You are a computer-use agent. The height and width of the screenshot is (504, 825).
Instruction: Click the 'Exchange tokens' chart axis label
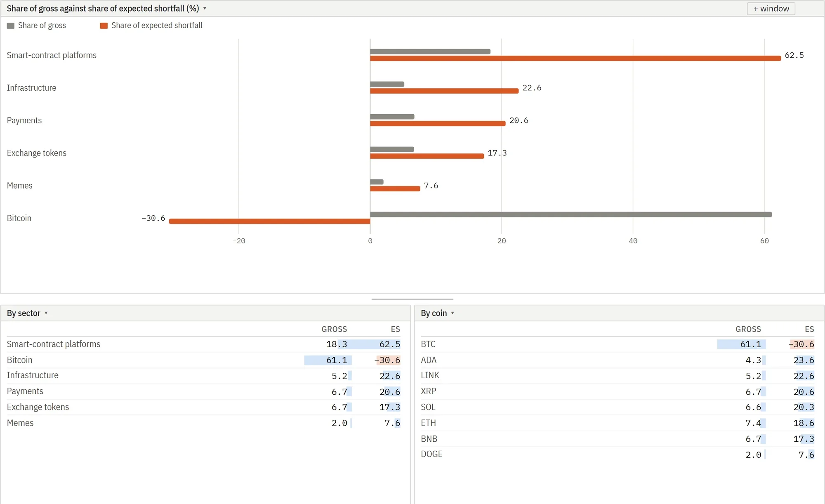pyautogui.click(x=37, y=153)
